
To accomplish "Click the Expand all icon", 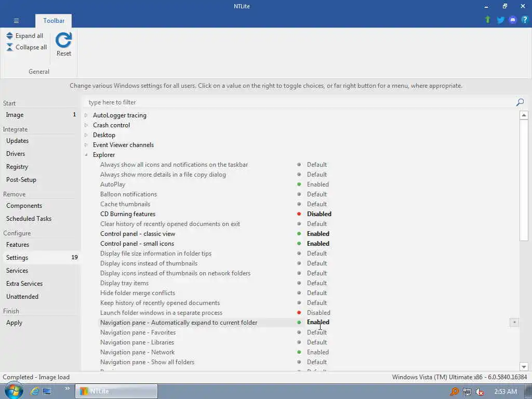I will coord(9,36).
